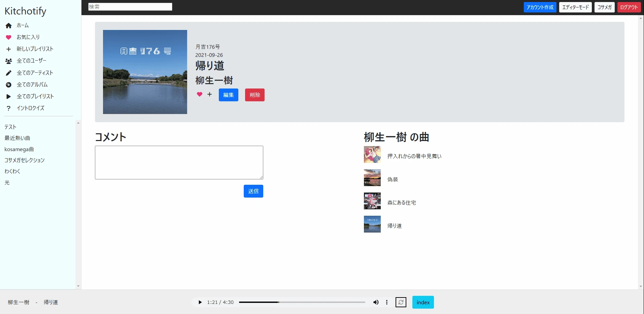The height and width of the screenshot is (314, 644).
Task: Click sidebar scrollbar down arrow
Action: pos(78,286)
